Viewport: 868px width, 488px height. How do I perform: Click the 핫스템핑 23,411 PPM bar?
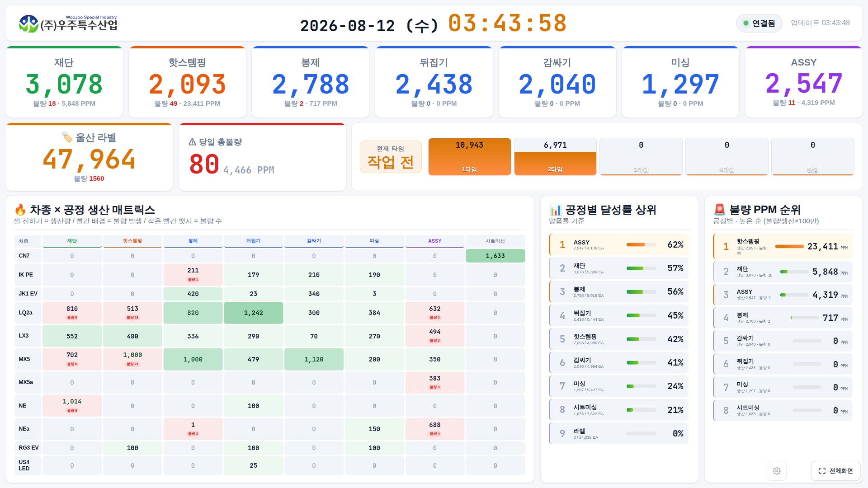click(789, 246)
